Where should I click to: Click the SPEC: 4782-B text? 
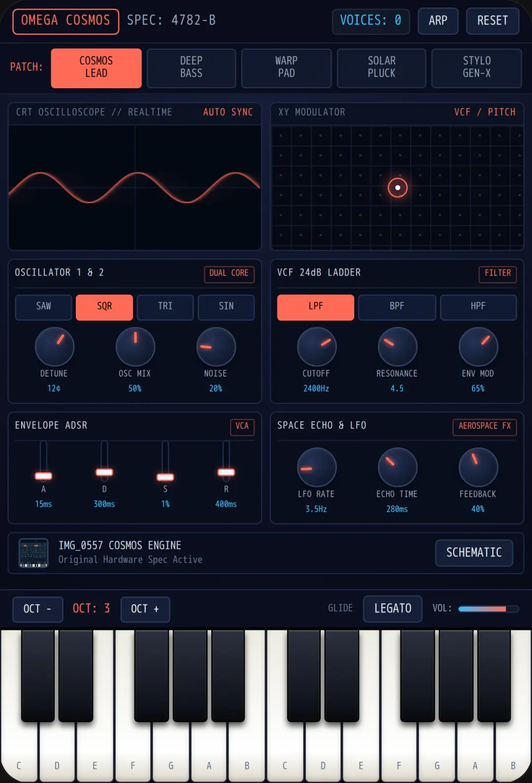point(171,21)
